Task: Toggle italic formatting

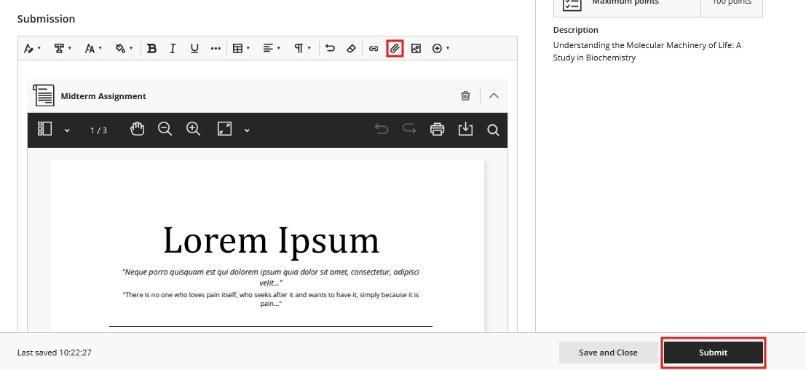Action: (173, 49)
